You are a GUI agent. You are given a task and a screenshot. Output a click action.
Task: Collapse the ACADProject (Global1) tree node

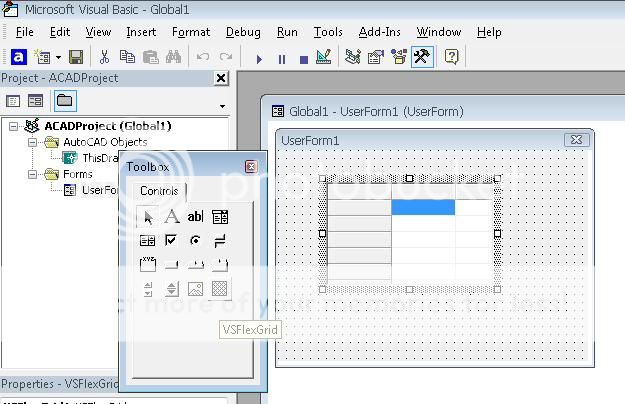click(x=13, y=126)
